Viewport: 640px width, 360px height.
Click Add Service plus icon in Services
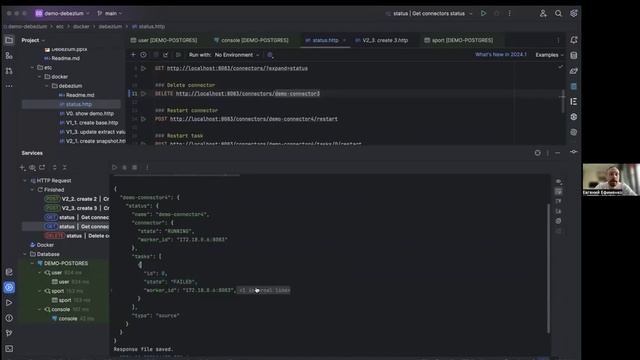(22, 167)
